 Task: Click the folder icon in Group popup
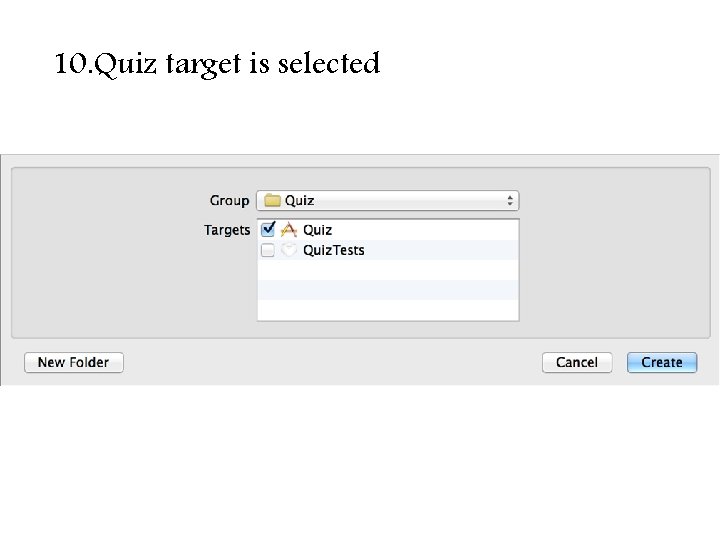pos(272,201)
